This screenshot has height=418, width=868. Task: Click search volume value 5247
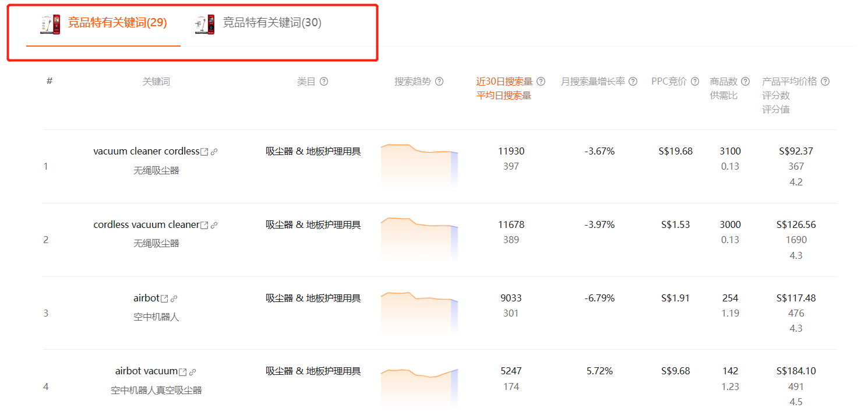(x=511, y=371)
